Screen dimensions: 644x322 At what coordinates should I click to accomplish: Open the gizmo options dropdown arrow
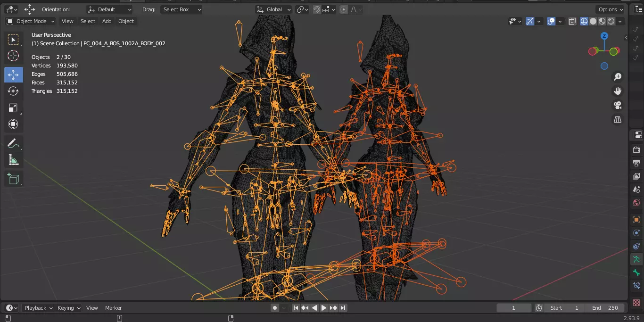tap(539, 21)
